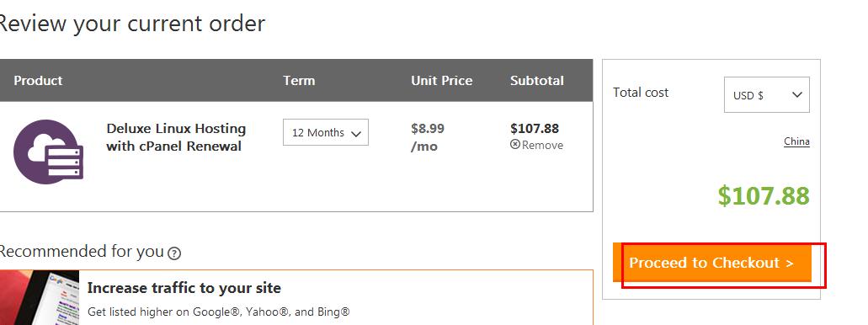
Task: Open the help question mark next to Recommended
Action: coord(174,253)
